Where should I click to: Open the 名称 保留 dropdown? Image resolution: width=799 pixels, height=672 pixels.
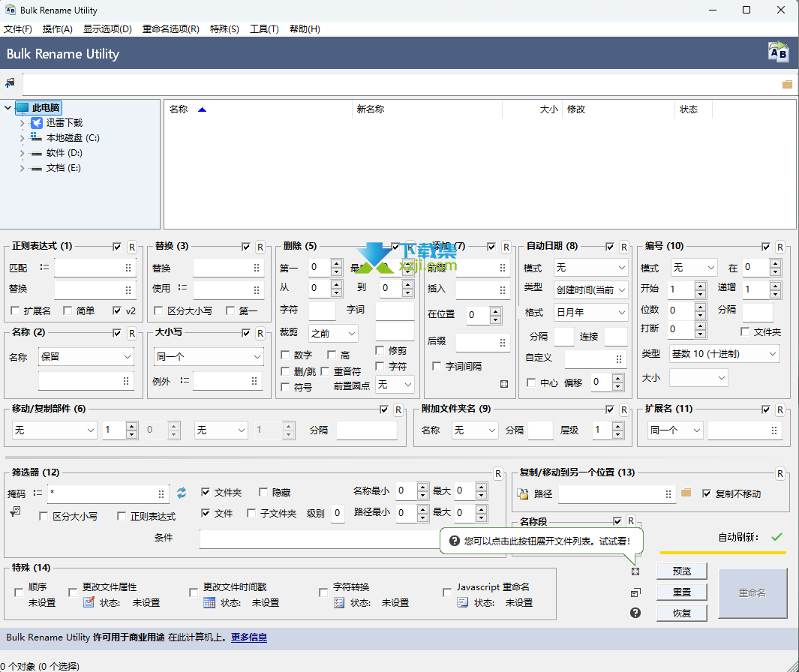(86, 357)
